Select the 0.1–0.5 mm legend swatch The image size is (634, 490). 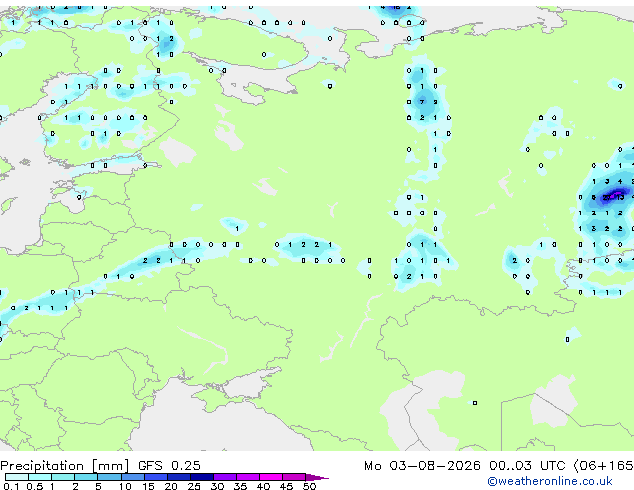pyautogui.click(x=17, y=477)
